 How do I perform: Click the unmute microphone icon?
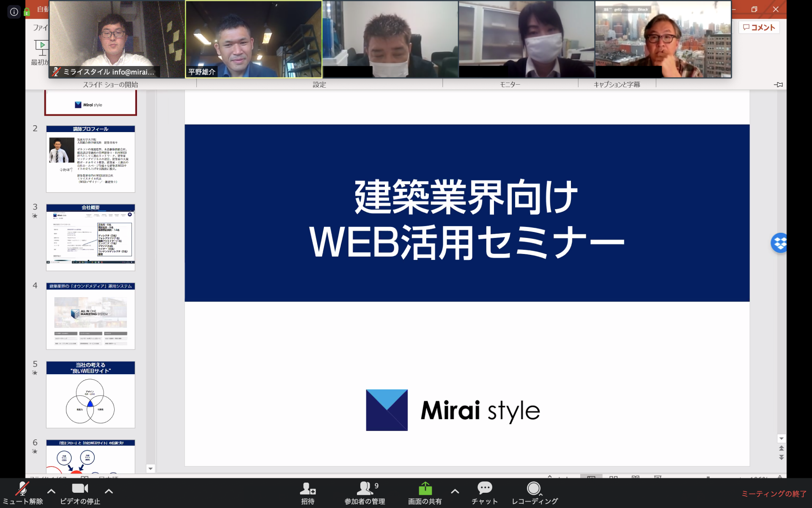[x=22, y=489]
